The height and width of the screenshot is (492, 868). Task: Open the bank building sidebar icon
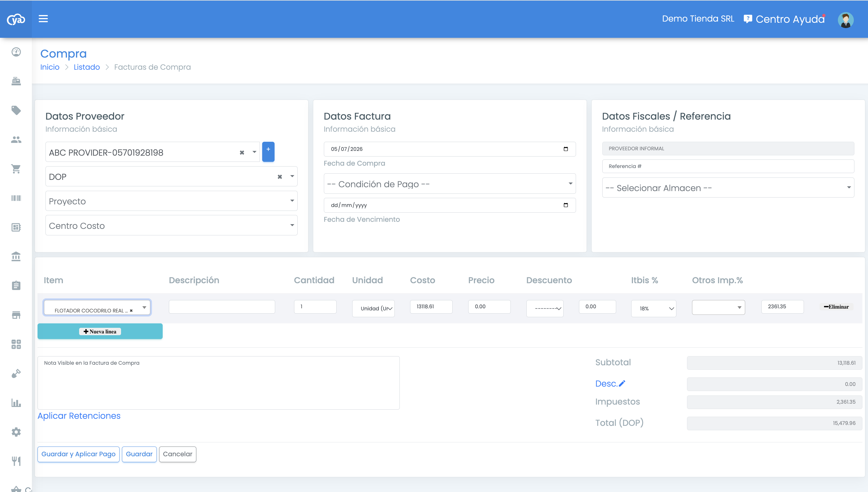(x=16, y=256)
